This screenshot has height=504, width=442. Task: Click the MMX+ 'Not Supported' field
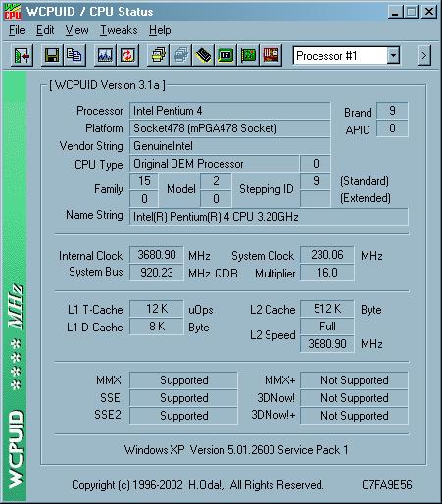point(354,380)
